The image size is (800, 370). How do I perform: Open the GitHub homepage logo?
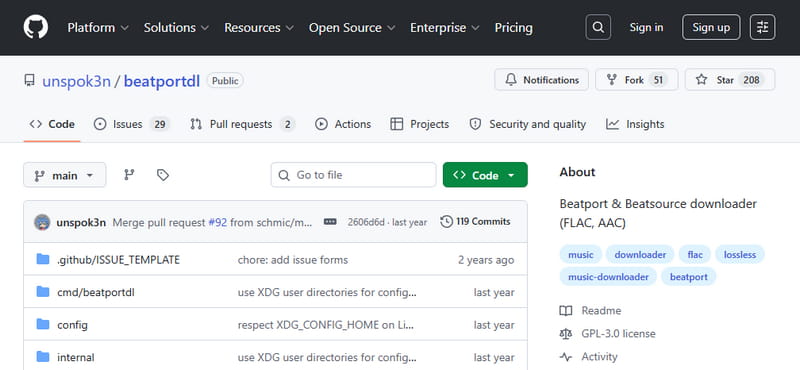pyautogui.click(x=36, y=27)
